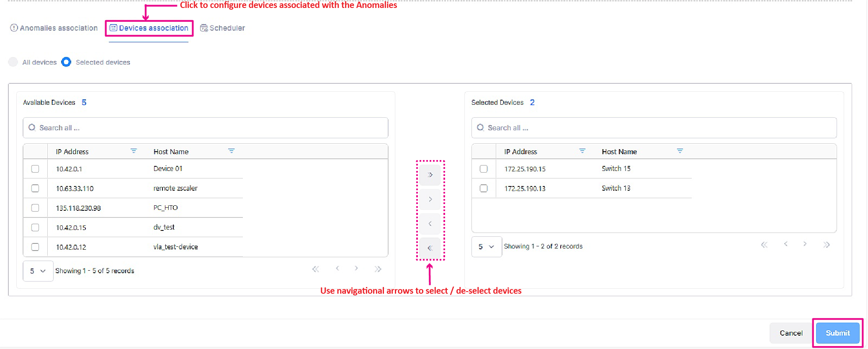The height and width of the screenshot is (349, 868).
Task: Remove all devices using double-left arrow
Action: (430, 248)
